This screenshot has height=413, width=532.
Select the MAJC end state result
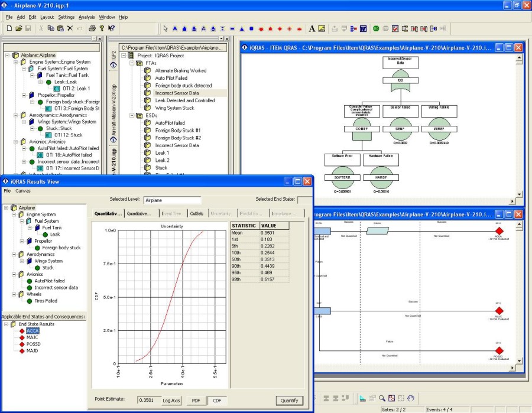32,337
